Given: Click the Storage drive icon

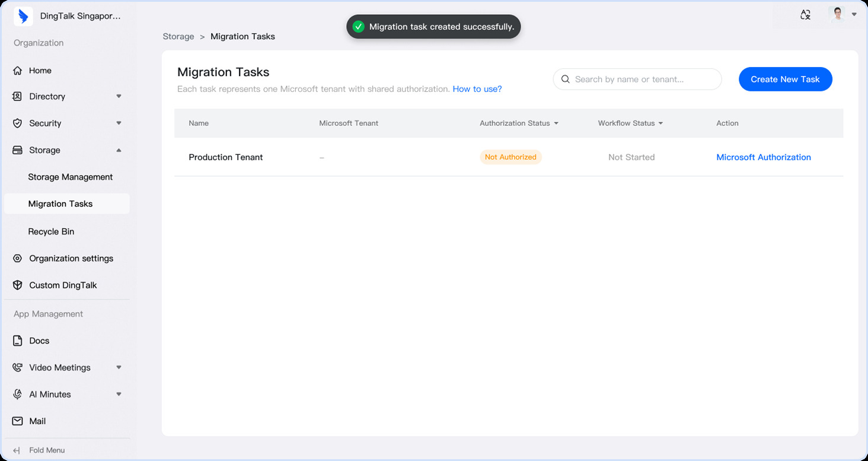Looking at the screenshot, I should [18, 150].
